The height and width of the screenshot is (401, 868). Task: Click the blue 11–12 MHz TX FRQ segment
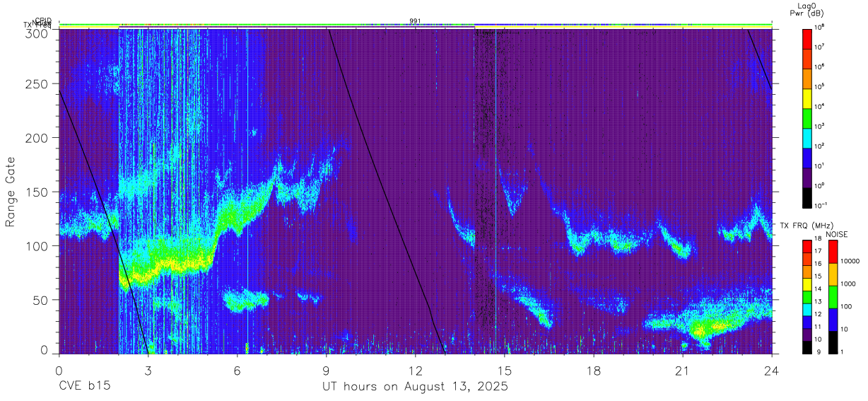coord(807,321)
